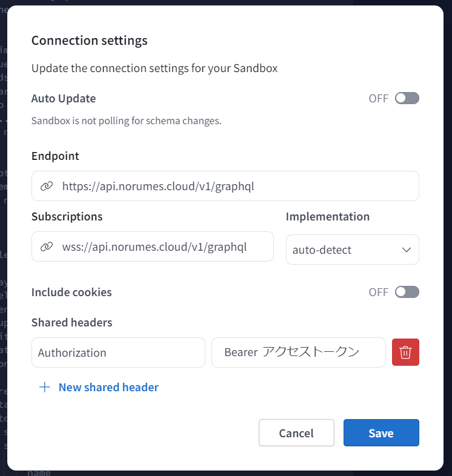452x476 pixels.
Task: Edit the Authorization header name field
Action: [x=118, y=352]
